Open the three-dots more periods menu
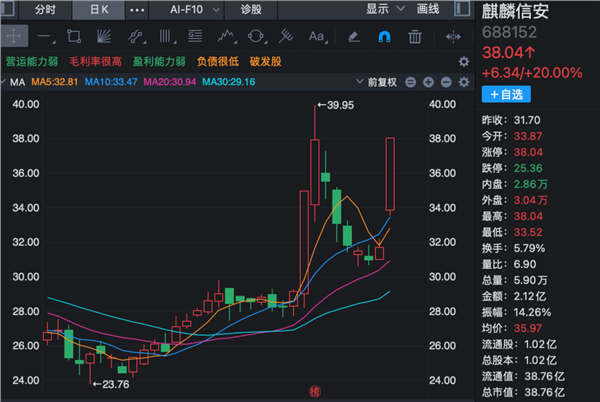Image resolution: width=600 pixels, height=402 pixels. [x=137, y=10]
